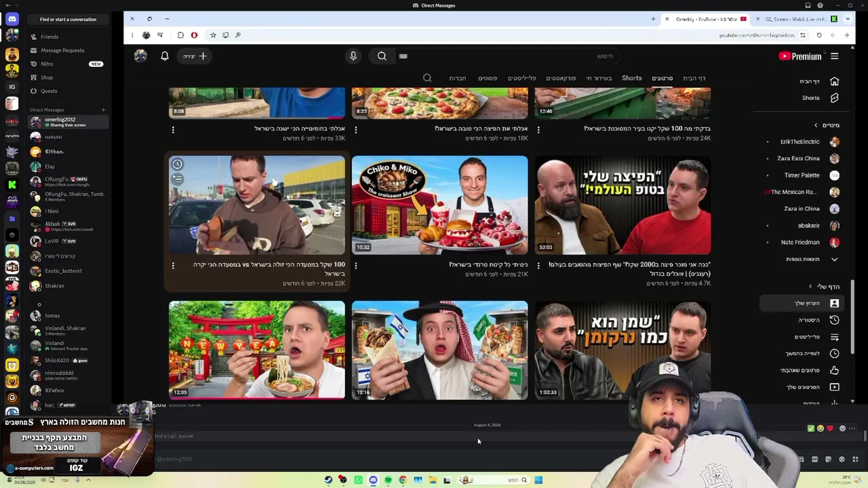Expand the הדף שלי section chevron

pos(810,287)
